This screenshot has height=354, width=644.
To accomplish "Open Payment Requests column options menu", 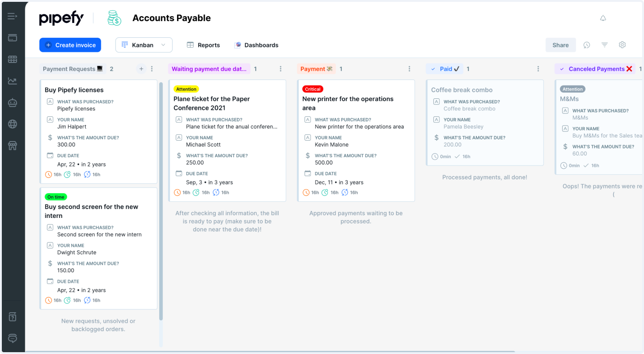I will tap(152, 69).
